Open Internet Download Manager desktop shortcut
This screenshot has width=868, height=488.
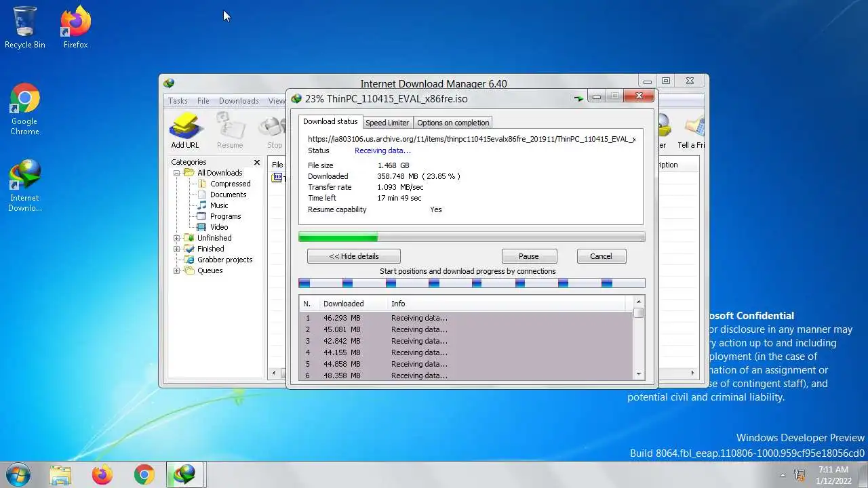(25, 184)
